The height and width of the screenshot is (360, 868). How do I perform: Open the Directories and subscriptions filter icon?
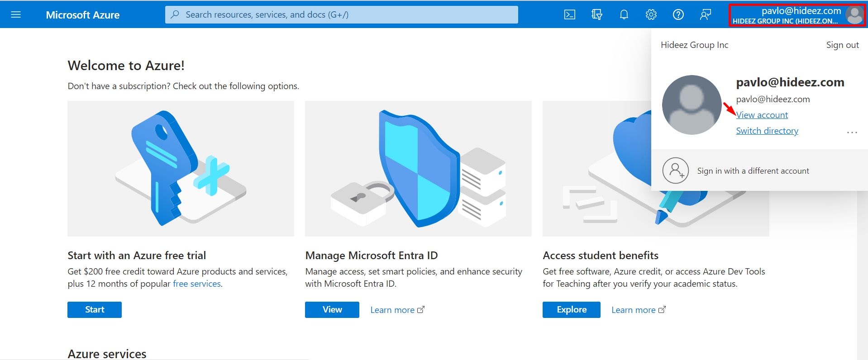click(x=596, y=14)
